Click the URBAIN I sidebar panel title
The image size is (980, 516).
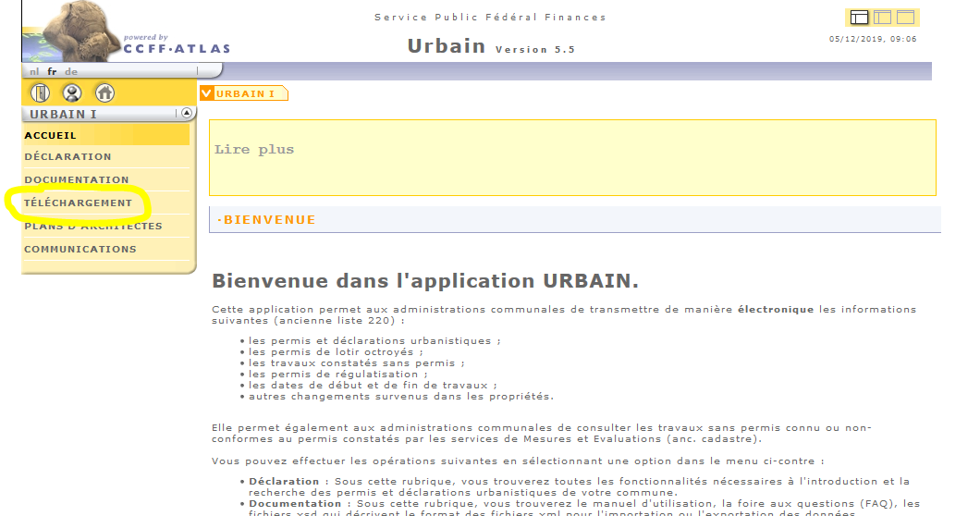63,114
